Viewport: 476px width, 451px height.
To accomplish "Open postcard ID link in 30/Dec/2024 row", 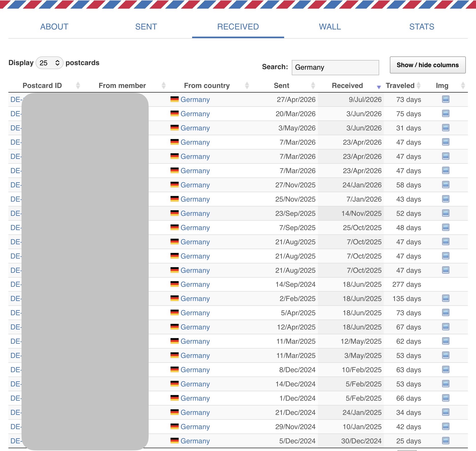I will 16,441.
